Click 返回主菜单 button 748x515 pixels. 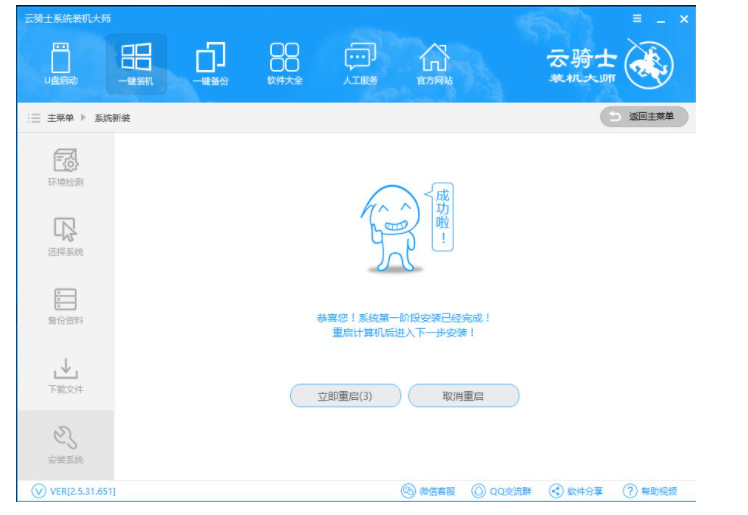(644, 117)
